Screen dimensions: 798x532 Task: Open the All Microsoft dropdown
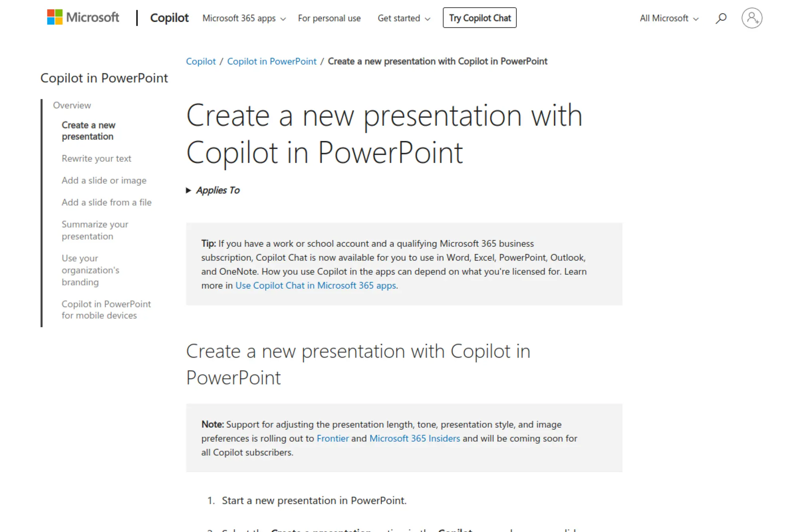(x=668, y=18)
